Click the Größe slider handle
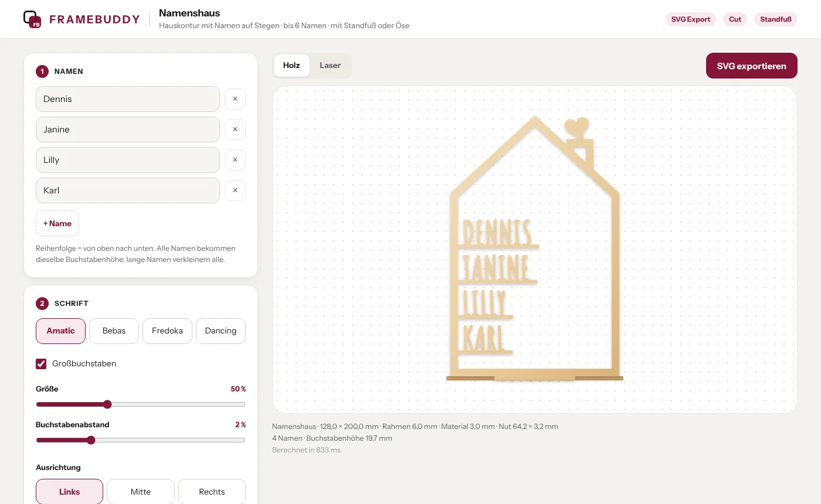 point(107,404)
